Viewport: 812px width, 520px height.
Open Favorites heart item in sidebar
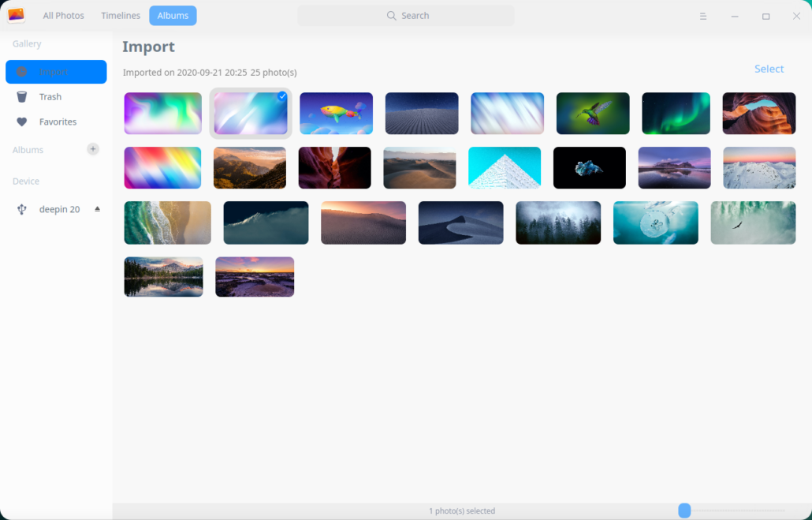pyautogui.click(x=22, y=122)
